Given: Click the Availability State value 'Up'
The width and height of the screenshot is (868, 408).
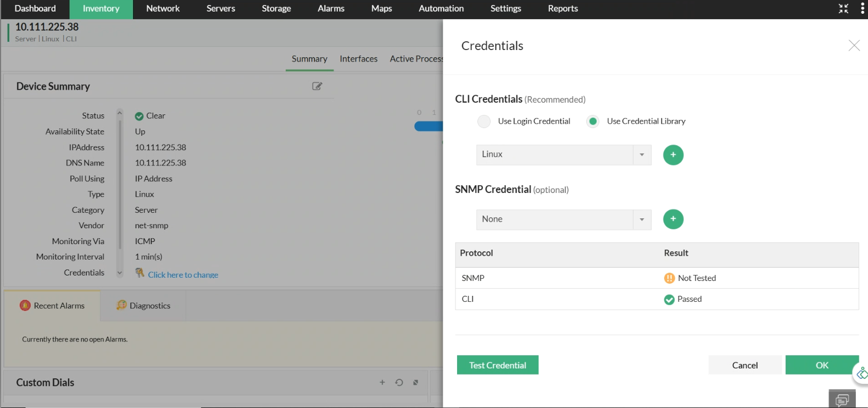Looking at the screenshot, I should [140, 131].
